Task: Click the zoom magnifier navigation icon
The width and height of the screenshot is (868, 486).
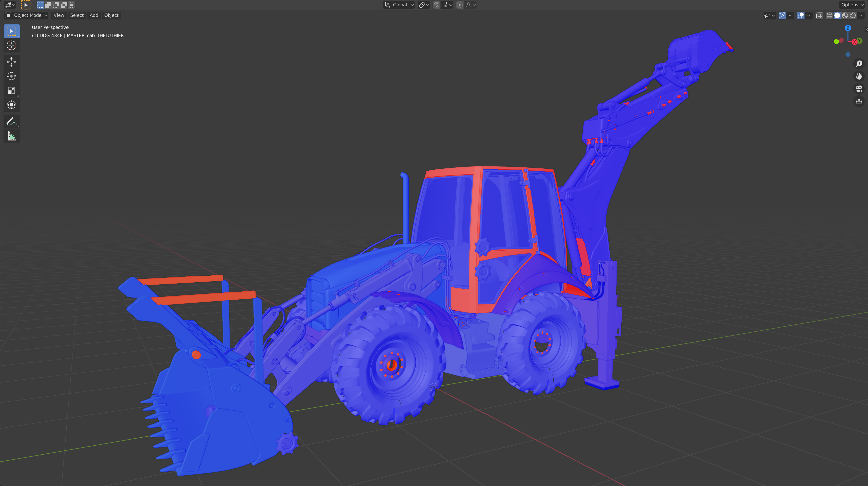Action: tap(859, 64)
